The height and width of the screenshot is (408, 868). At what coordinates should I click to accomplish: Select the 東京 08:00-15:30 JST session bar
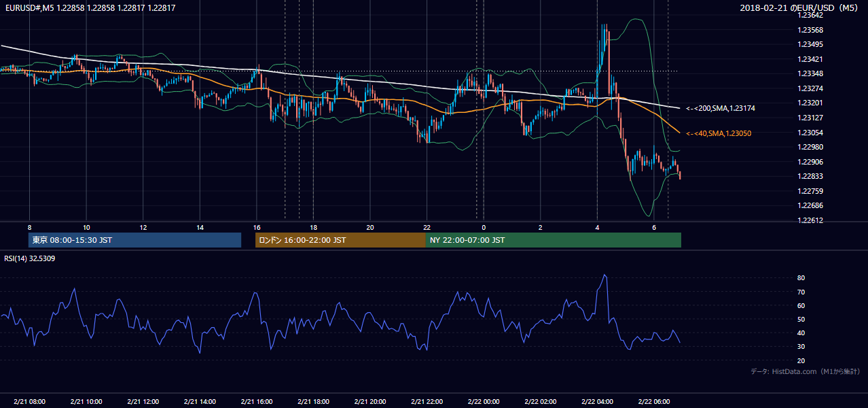pyautogui.click(x=134, y=240)
